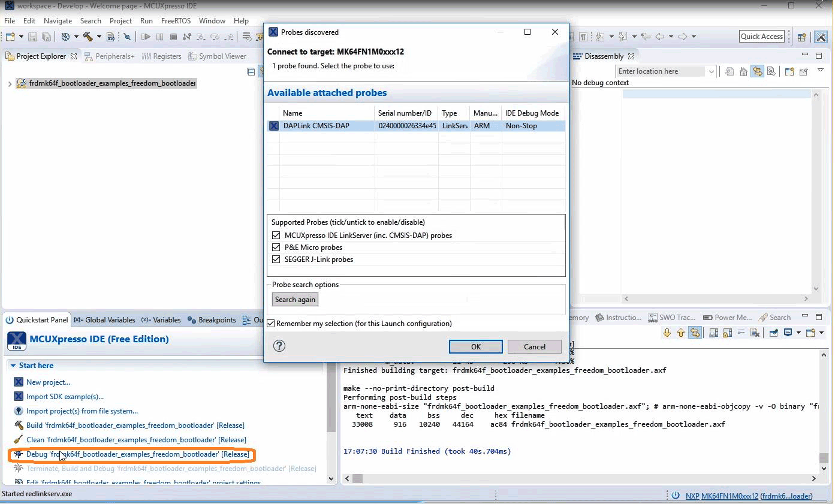Click the Build project hammer icon in Quickstart
The height and width of the screenshot is (504, 835).
19,425
